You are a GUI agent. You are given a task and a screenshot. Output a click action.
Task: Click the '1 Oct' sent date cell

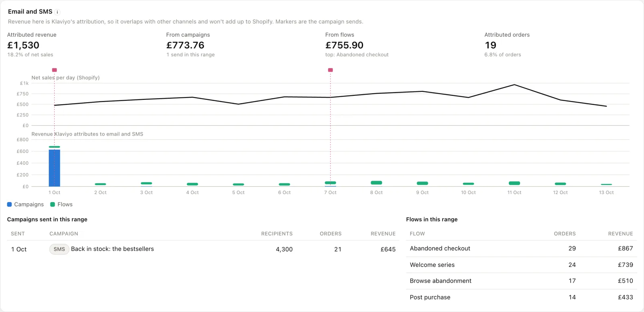tap(19, 249)
